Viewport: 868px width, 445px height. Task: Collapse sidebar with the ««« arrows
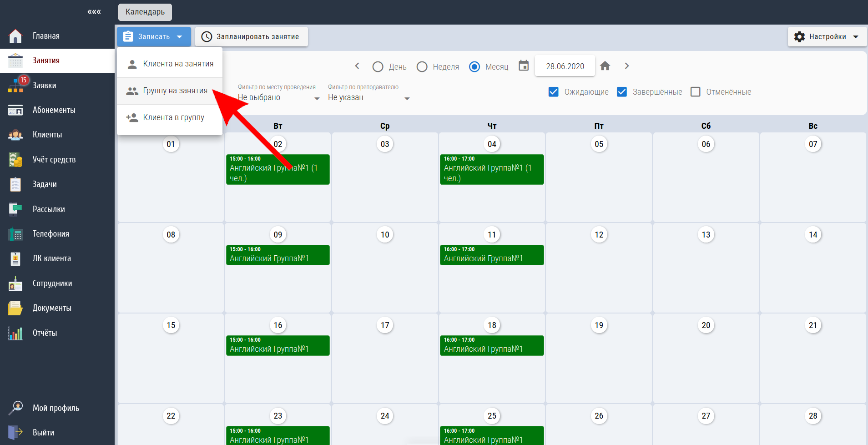(94, 12)
